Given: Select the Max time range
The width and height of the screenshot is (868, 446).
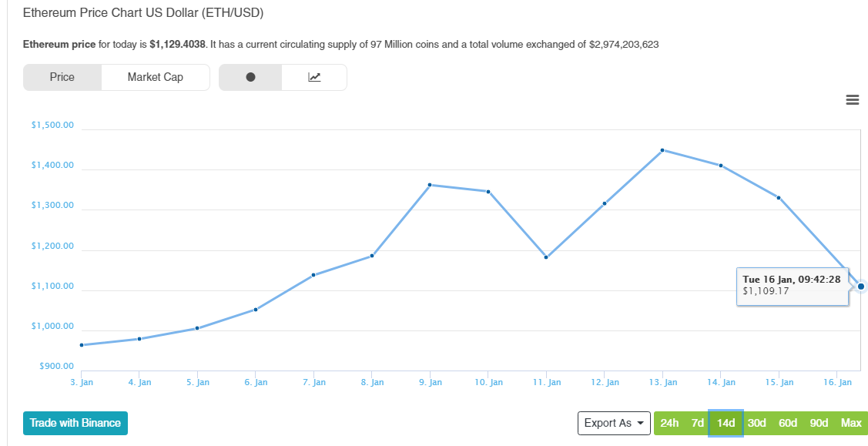Looking at the screenshot, I should click(x=851, y=423).
